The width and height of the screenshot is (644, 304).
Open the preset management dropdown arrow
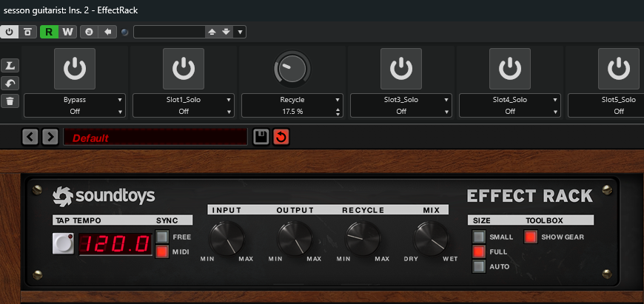point(240,32)
